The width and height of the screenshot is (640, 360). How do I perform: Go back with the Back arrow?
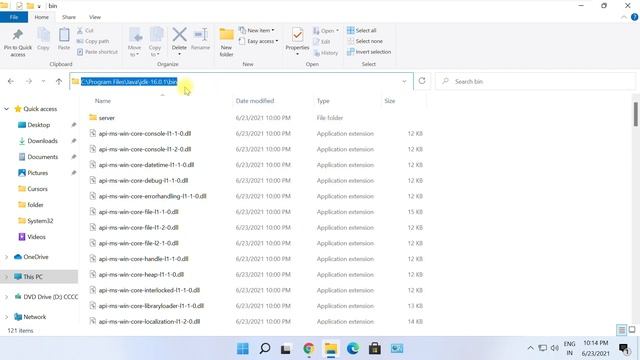pyautogui.click(x=11, y=81)
